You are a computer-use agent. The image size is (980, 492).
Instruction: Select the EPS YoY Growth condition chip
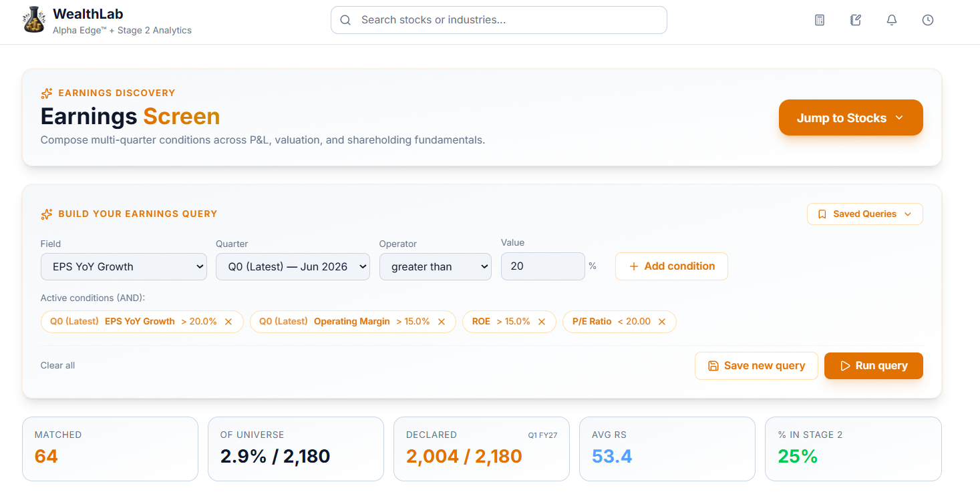coord(142,322)
